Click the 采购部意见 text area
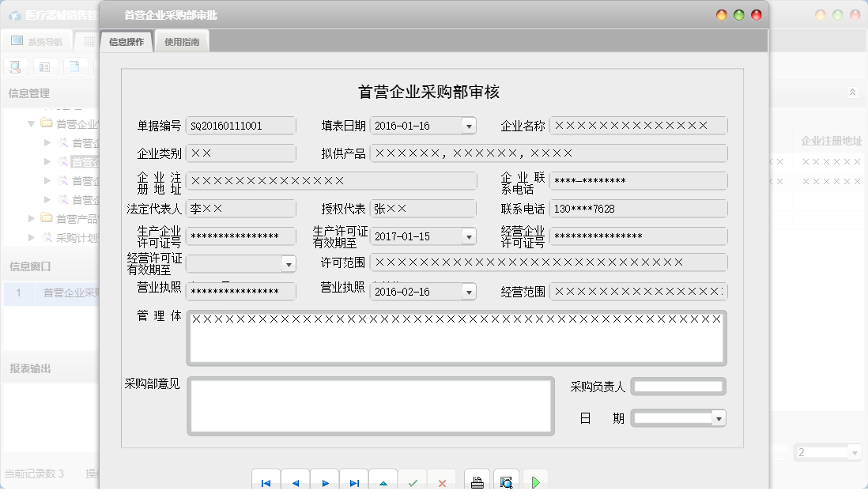Image resolution: width=868 pixels, height=502 pixels. click(x=370, y=405)
